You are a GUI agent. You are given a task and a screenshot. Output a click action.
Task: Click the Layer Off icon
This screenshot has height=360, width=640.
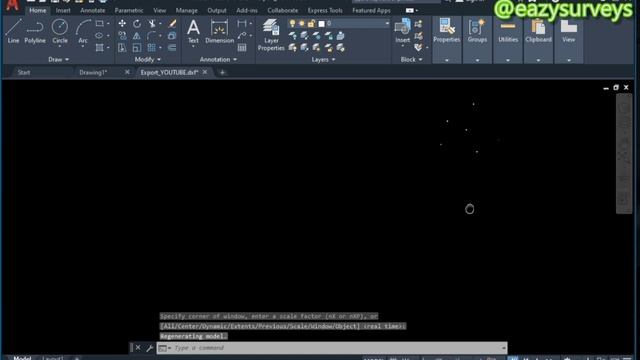click(x=293, y=36)
